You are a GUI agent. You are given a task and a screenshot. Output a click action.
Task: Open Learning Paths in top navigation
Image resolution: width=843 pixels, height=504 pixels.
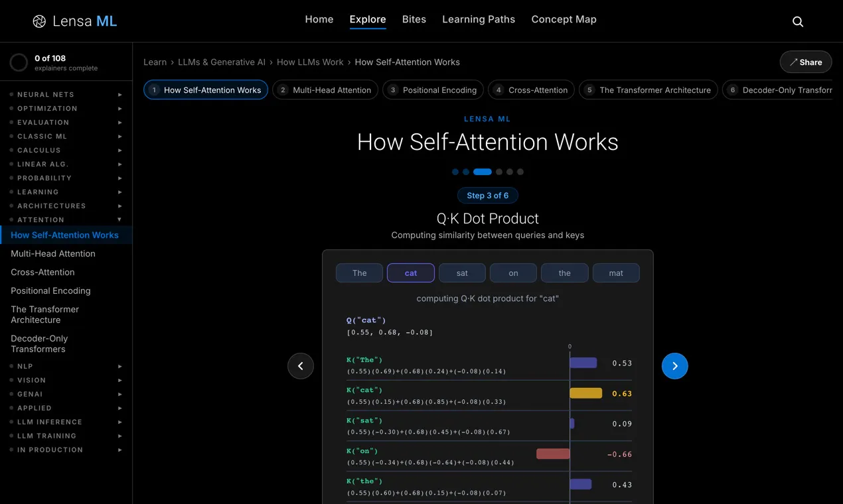(479, 19)
